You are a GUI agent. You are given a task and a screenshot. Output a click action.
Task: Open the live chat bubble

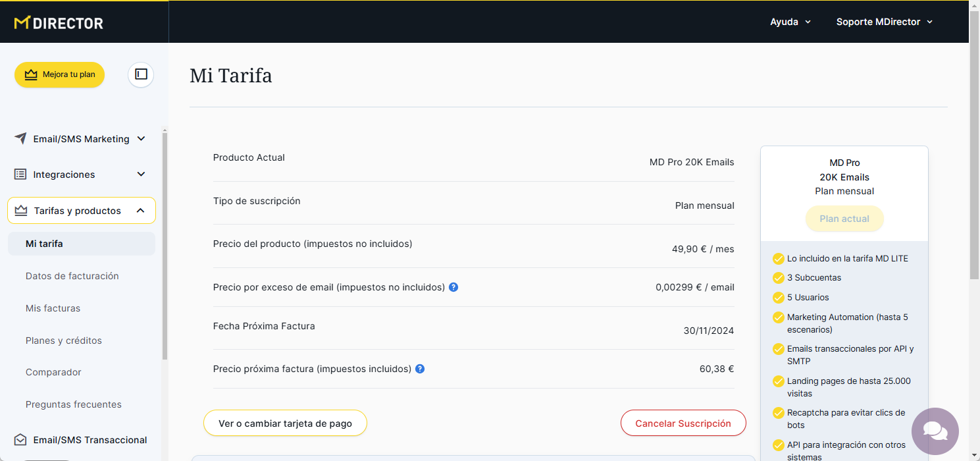click(935, 431)
